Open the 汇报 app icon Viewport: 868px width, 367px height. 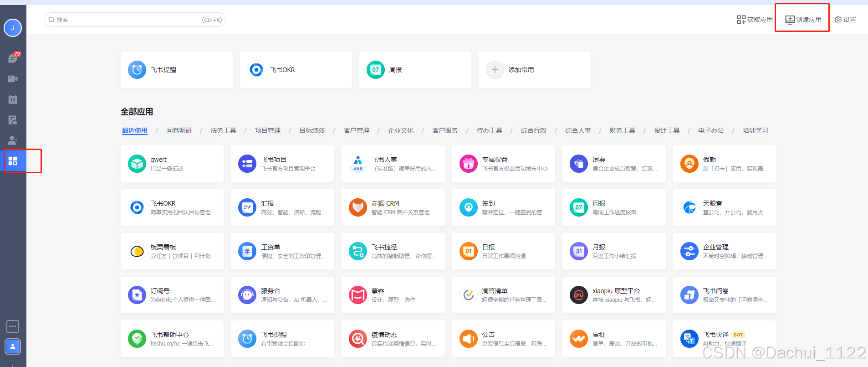click(247, 207)
